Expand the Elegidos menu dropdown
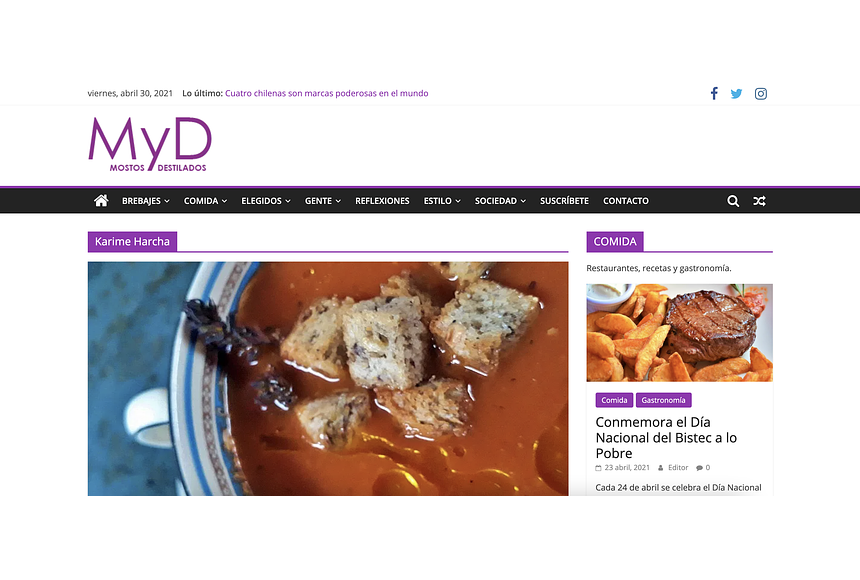The height and width of the screenshot is (580, 860). 266,201
